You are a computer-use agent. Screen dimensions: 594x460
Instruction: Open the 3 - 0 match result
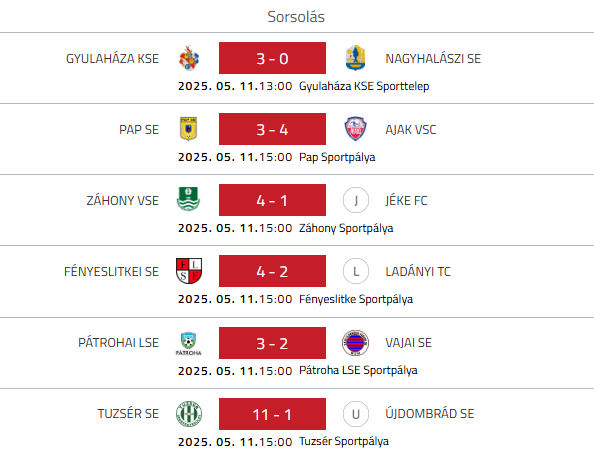[272, 58]
